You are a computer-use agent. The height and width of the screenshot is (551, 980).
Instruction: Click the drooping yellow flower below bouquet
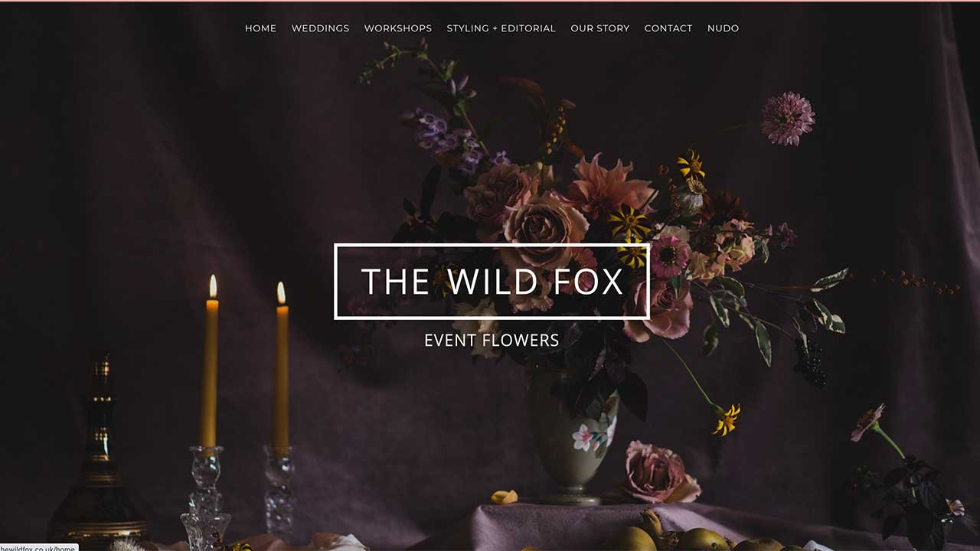(726, 419)
